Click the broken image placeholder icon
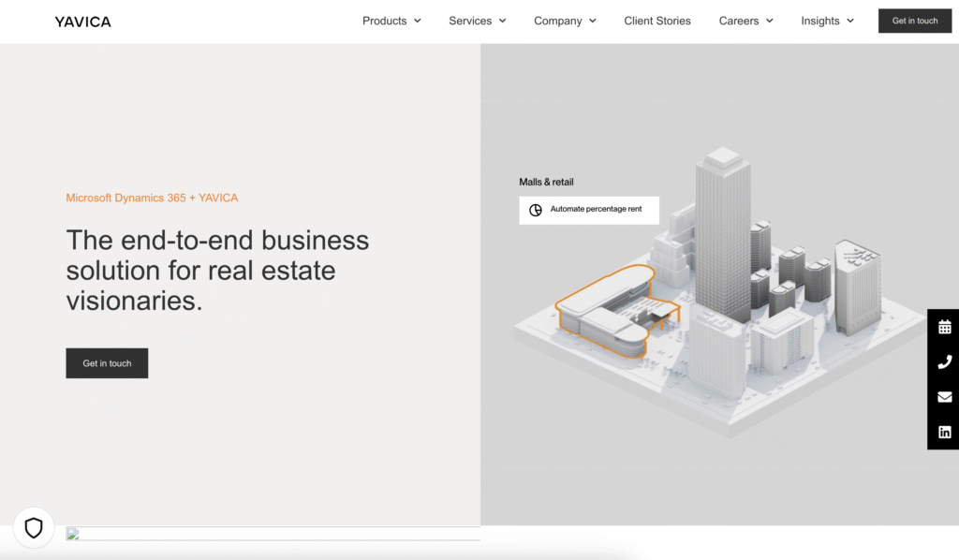The height and width of the screenshot is (560, 959). 73,535
